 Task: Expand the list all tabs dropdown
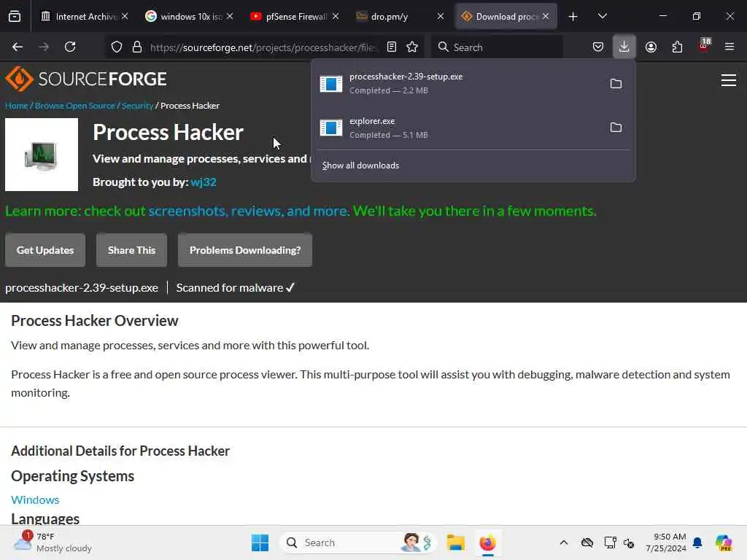click(602, 16)
